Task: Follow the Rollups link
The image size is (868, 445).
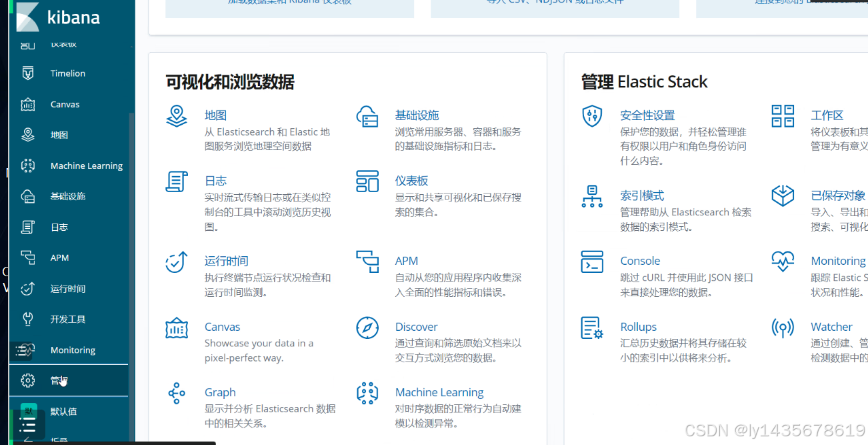Action: pyautogui.click(x=638, y=327)
